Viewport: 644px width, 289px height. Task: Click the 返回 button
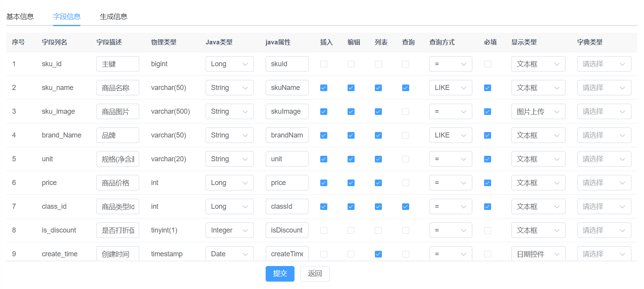click(x=314, y=273)
